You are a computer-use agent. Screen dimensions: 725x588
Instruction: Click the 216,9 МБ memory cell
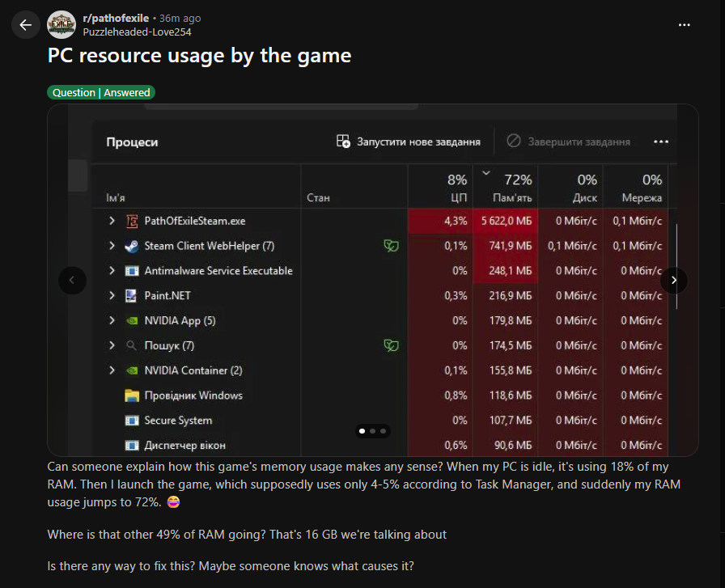click(506, 296)
